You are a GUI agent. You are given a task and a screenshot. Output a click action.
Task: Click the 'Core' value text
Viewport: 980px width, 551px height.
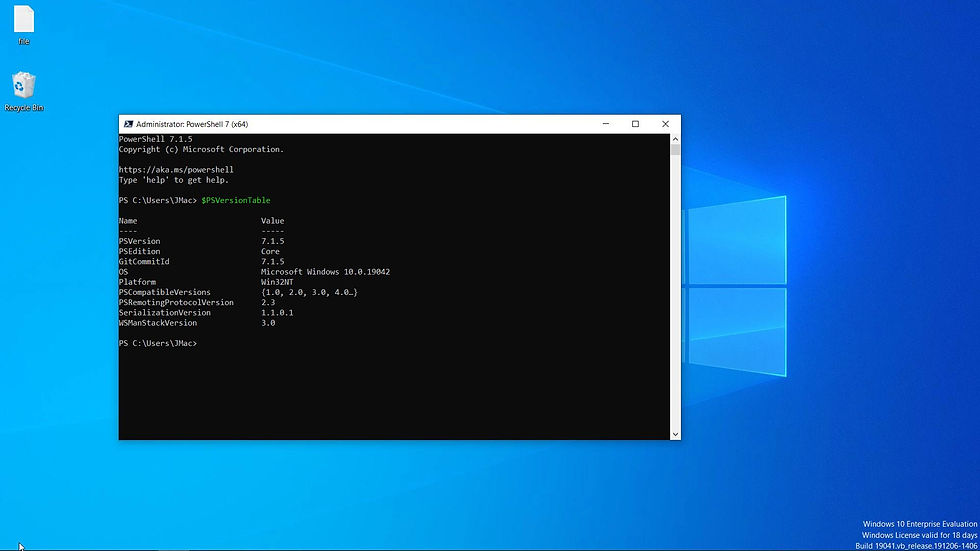270,251
